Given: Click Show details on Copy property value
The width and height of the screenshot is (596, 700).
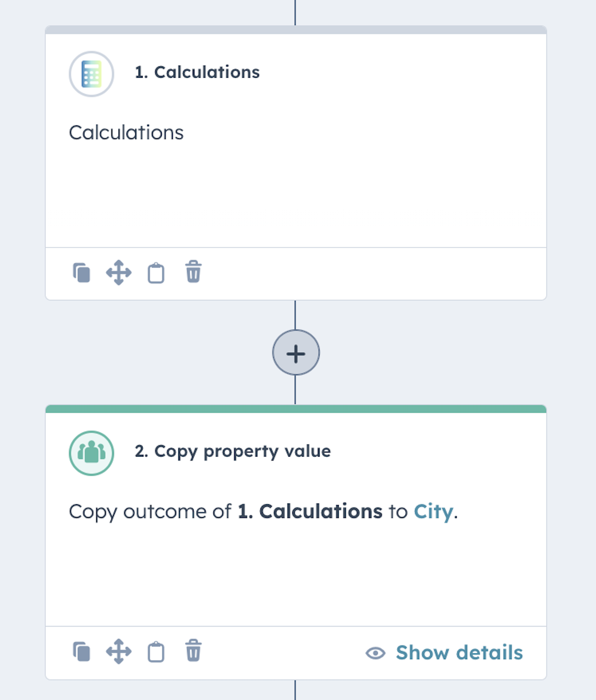Looking at the screenshot, I should [459, 652].
